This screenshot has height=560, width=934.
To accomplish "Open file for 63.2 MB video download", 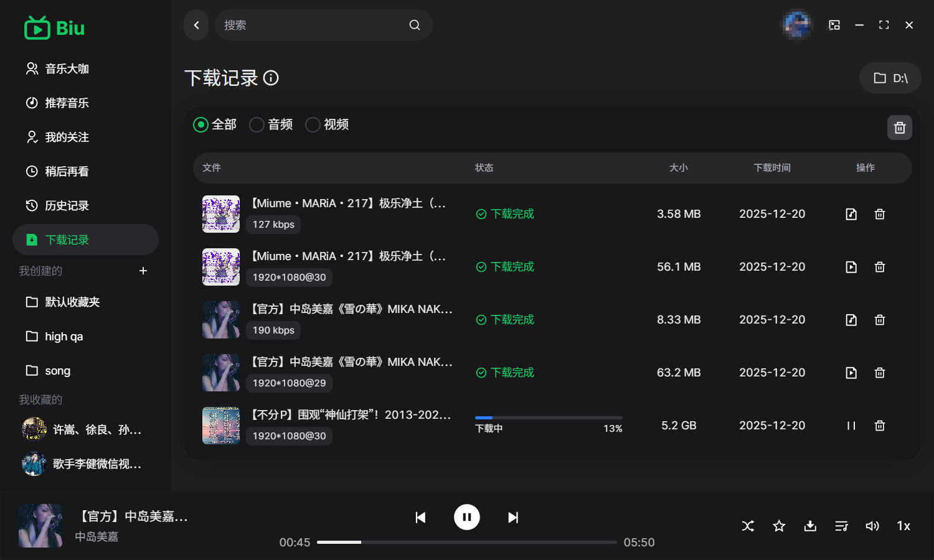I will [x=851, y=373].
